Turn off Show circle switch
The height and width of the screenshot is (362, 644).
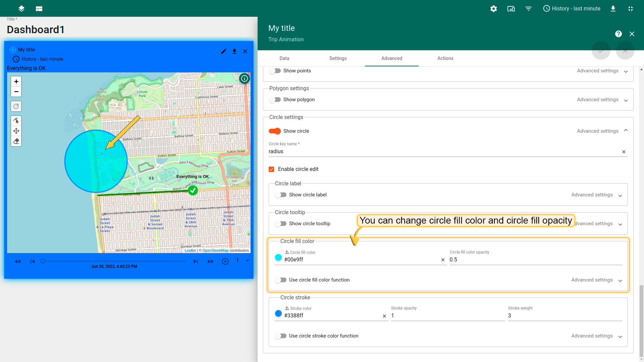click(275, 131)
